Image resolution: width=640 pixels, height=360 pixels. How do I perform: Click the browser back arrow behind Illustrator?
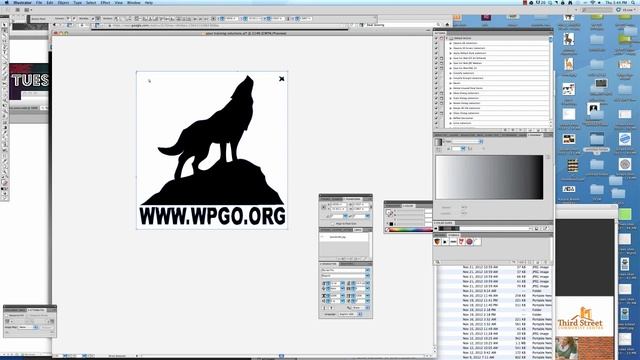coord(55,25)
